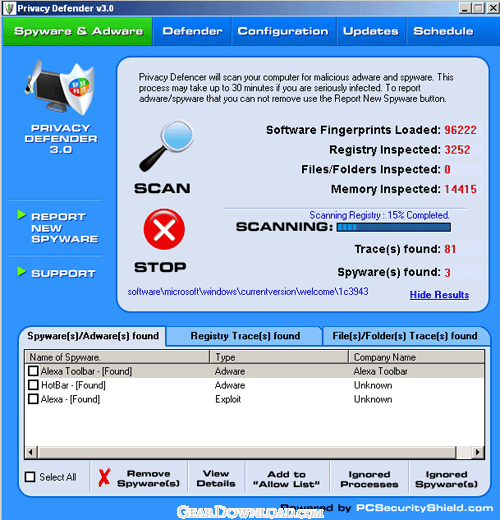Select the HotBar row's Adware type cell

tap(230, 385)
